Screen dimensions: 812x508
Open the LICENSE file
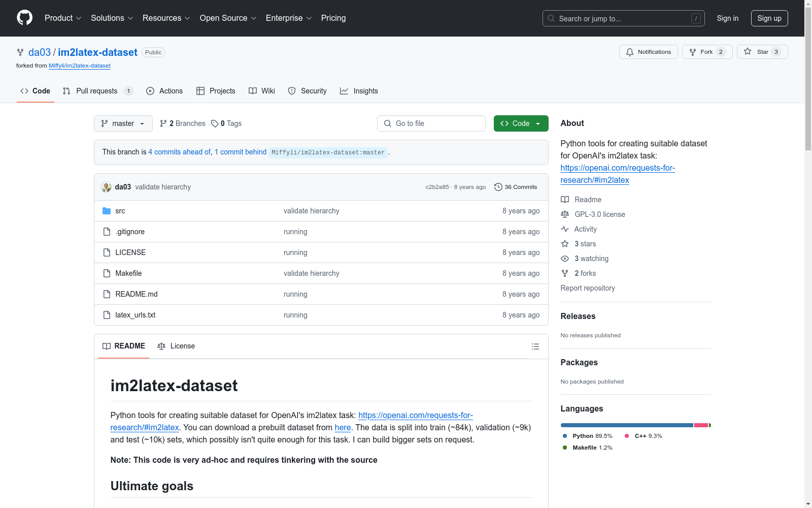coord(130,252)
